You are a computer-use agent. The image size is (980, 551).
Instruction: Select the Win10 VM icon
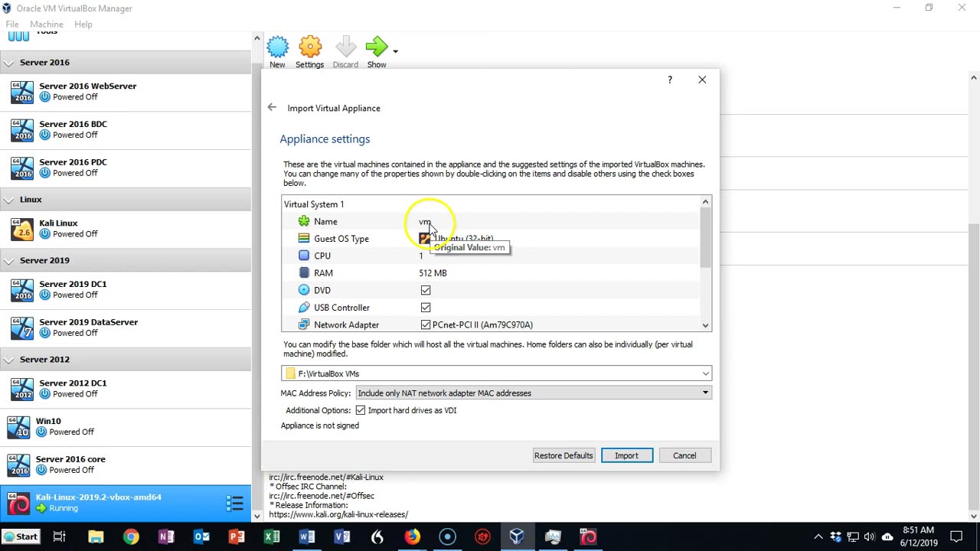tap(18, 427)
